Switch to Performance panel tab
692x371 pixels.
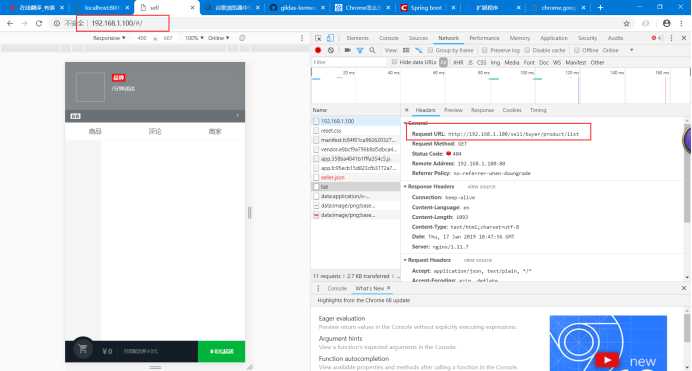(484, 38)
